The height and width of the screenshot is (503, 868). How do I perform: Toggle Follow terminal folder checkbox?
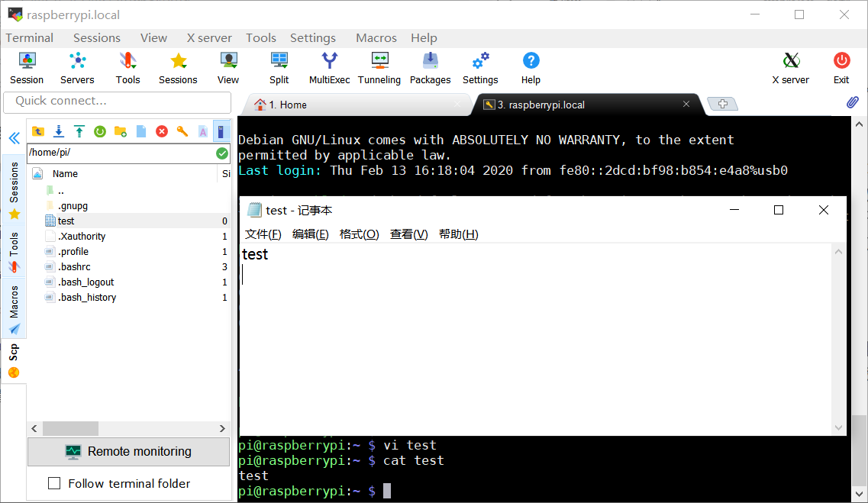coord(54,483)
